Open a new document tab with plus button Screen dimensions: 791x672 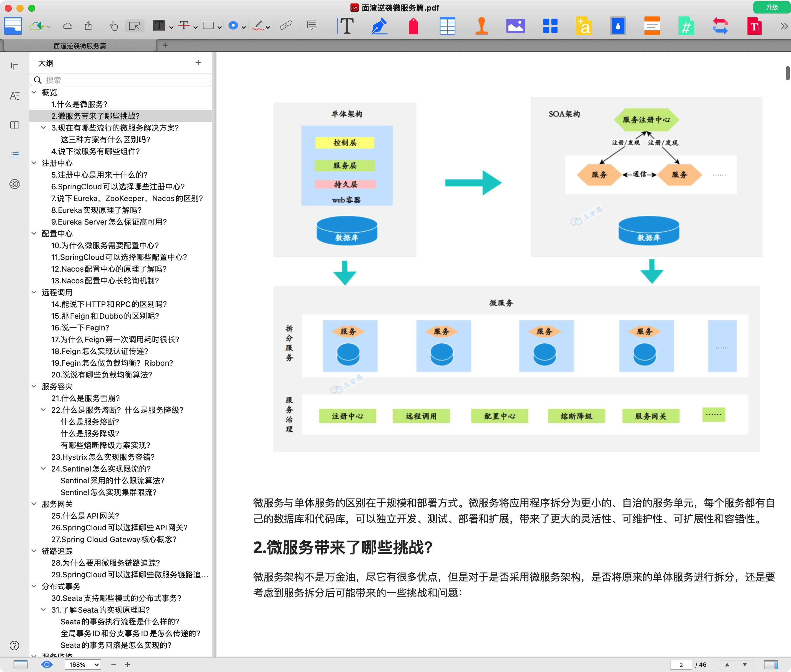pyautogui.click(x=165, y=45)
